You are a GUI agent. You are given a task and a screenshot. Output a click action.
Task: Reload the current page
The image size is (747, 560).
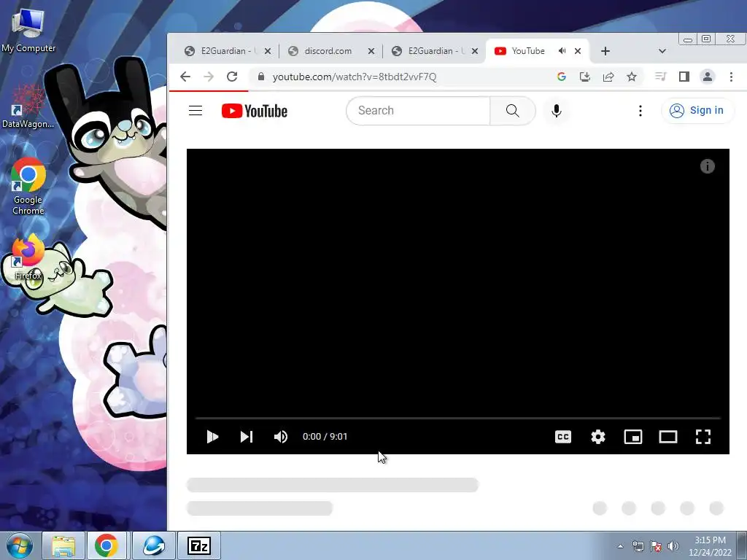pyautogui.click(x=232, y=77)
